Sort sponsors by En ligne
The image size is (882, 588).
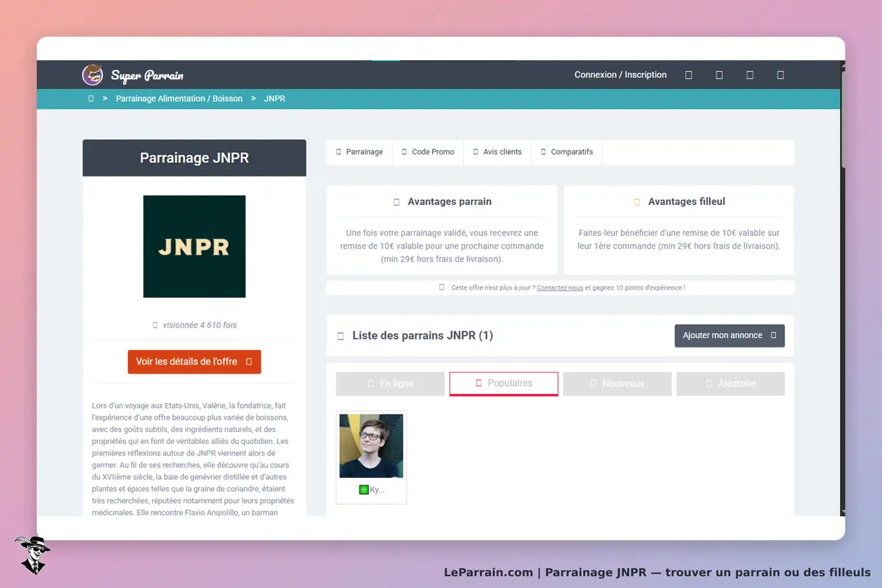click(x=390, y=384)
